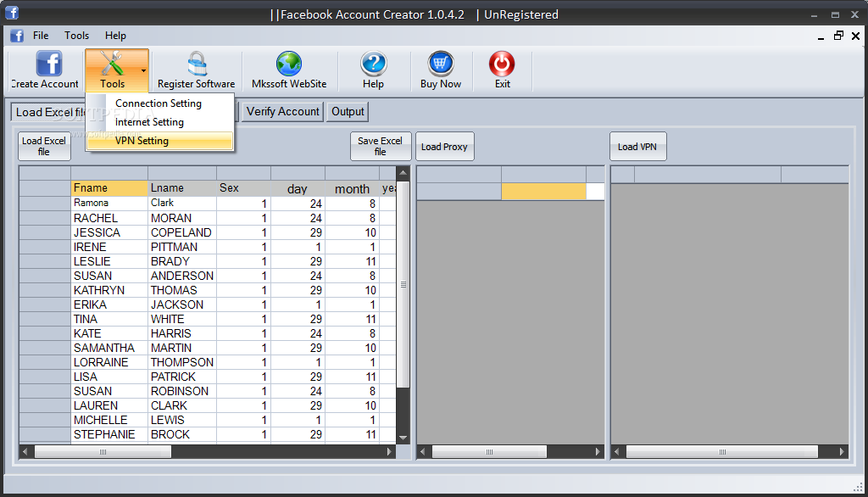Click the Save Excel file button
Viewport: 868px width, 497px height.
[381, 146]
